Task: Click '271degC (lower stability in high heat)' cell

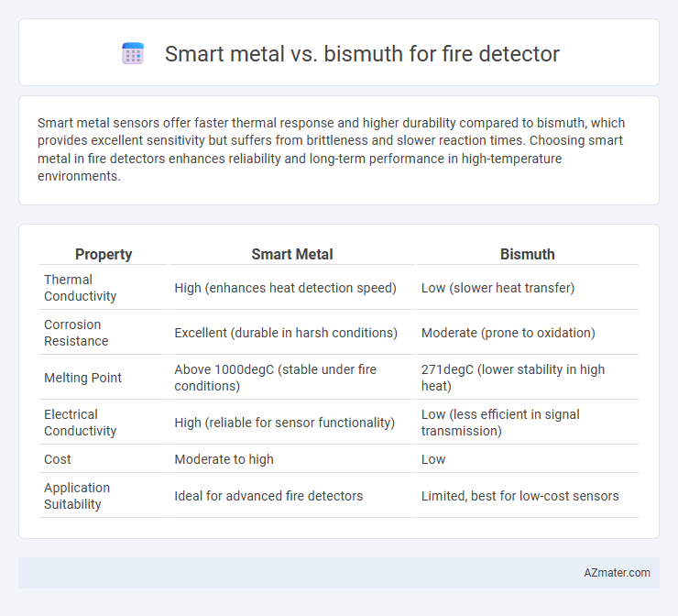Action: coord(513,378)
